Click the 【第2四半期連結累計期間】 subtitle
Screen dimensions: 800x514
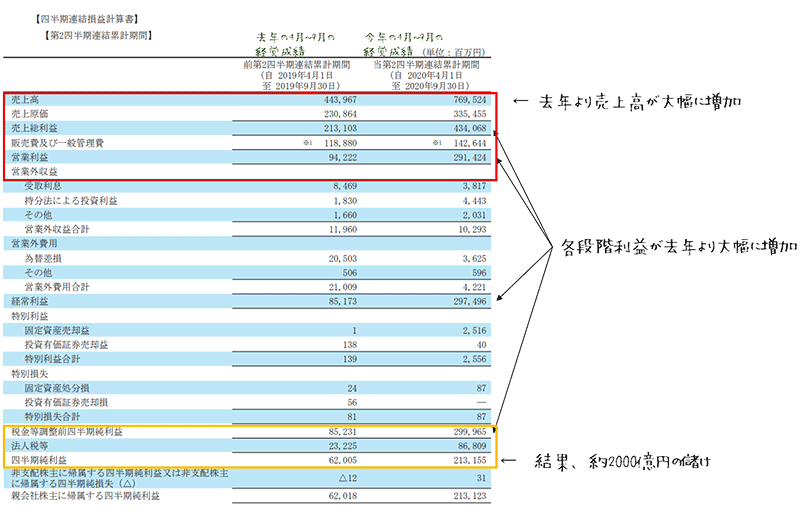pos(98,36)
